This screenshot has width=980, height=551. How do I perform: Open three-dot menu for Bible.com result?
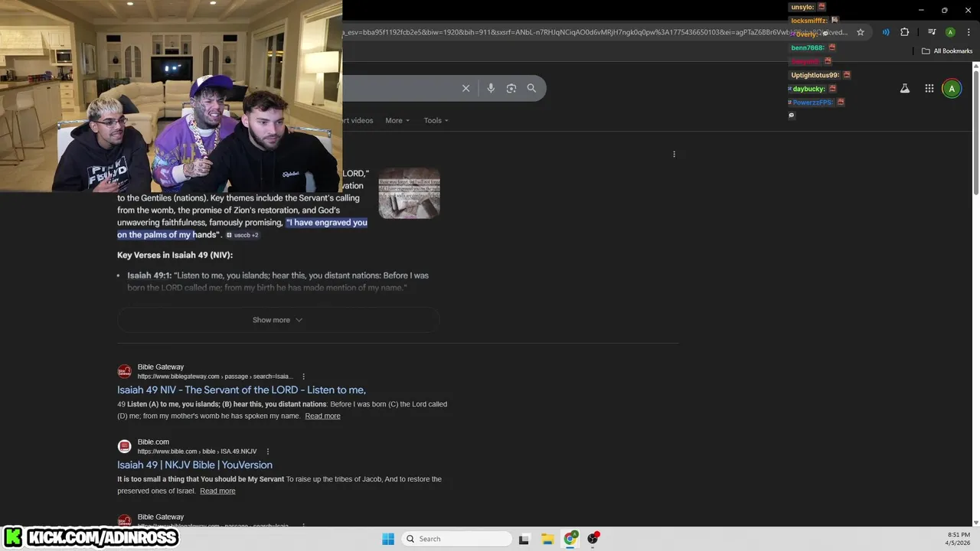point(268,452)
